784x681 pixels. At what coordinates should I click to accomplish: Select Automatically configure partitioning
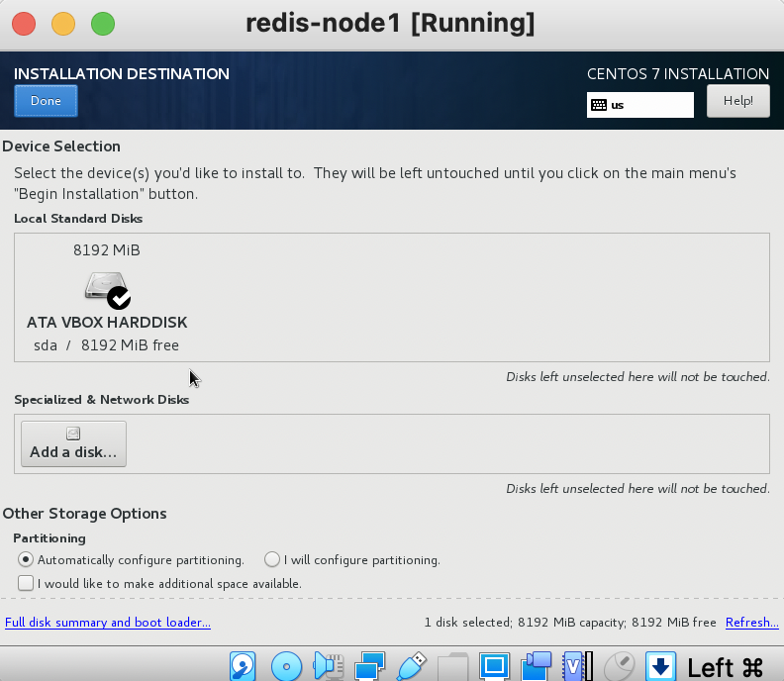click(x=131, y=559)
